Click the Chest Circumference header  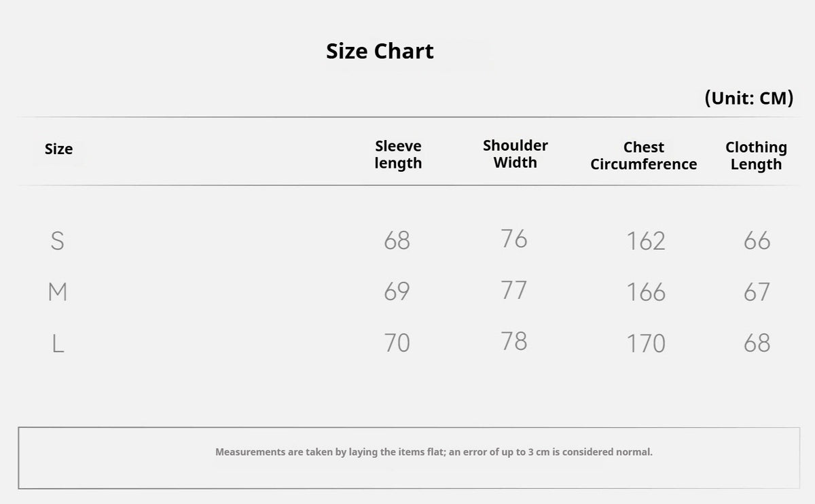(644, 156)
